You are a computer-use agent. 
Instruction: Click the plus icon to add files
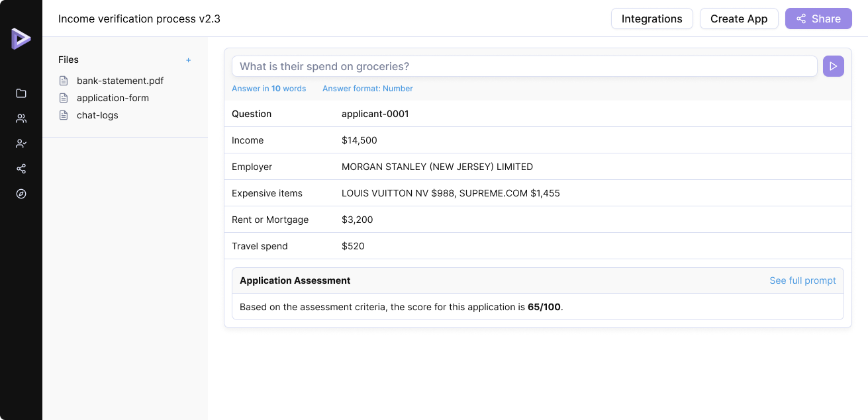pyautogui.click(x=188, y=60)
